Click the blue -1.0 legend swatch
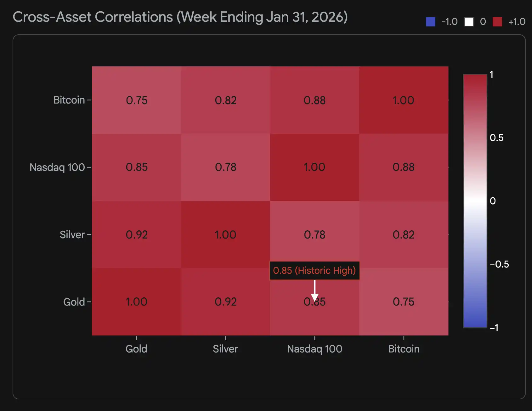Image resolution: width=532 pixels, height=411 pixels. pyautogui.click(x=430, y=22)
